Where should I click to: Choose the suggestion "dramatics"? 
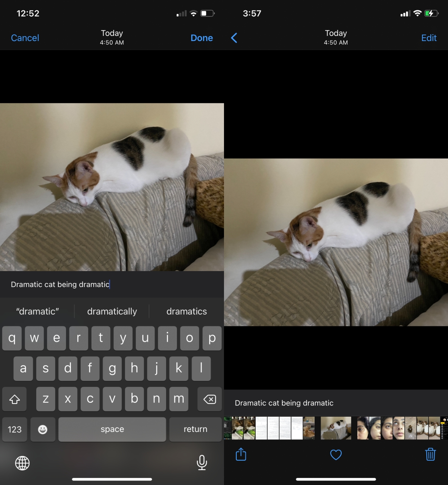tap(187, 311)
